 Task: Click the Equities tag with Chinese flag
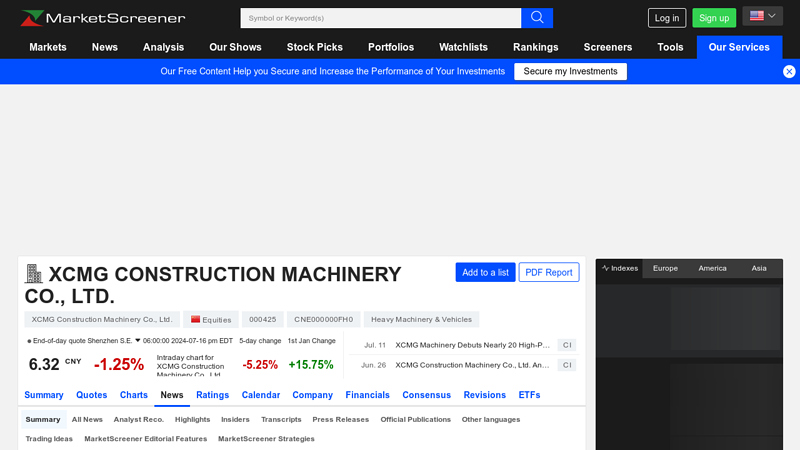point(211,319)
